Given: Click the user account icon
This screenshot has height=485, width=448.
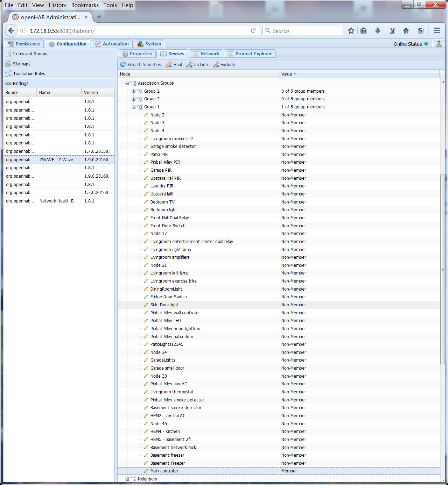Looking at the screenshot, I should tap(439, 43).
